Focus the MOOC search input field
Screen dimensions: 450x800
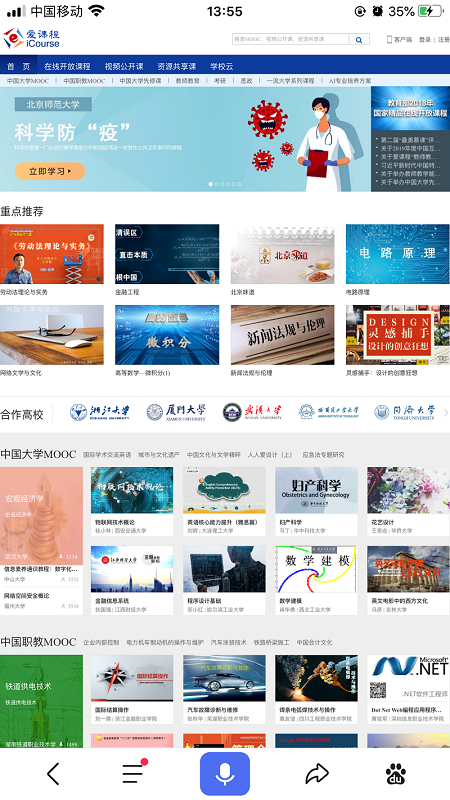coord(291,39)
